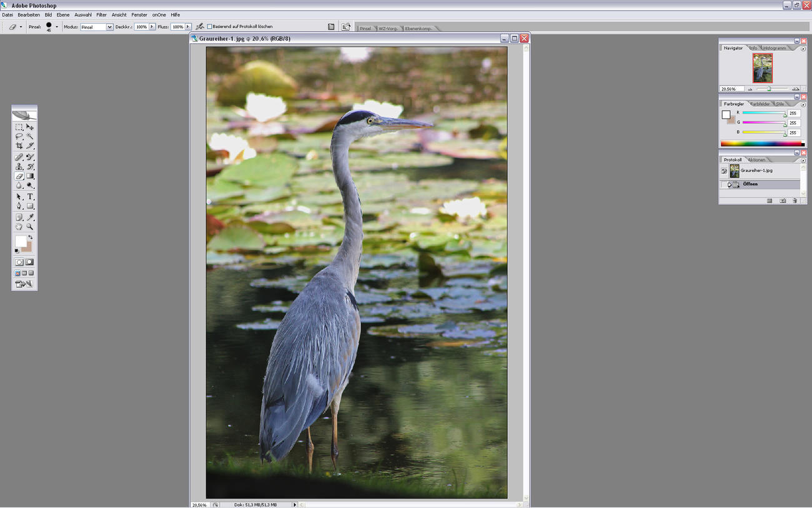Select the Crop tool

click(19, 145)
